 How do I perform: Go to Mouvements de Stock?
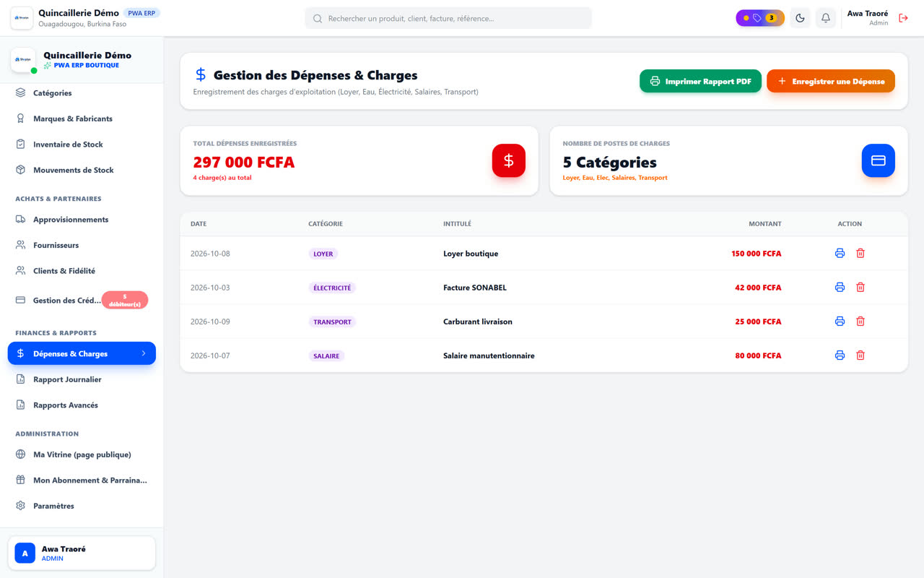(82, 171)
